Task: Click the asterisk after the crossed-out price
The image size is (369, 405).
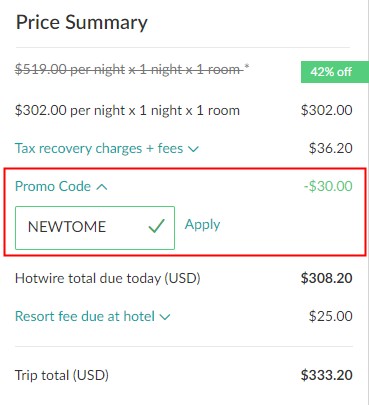Action: [x=247, y=67]
